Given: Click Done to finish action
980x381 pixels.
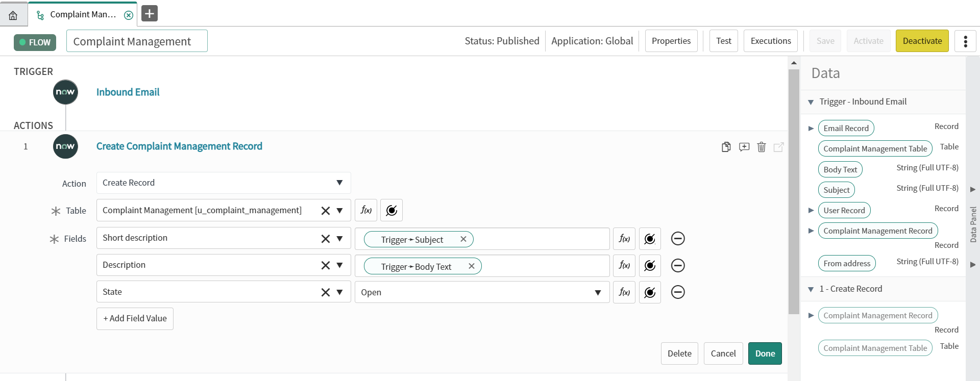Looking at the screenshot, I should point(765,353).
